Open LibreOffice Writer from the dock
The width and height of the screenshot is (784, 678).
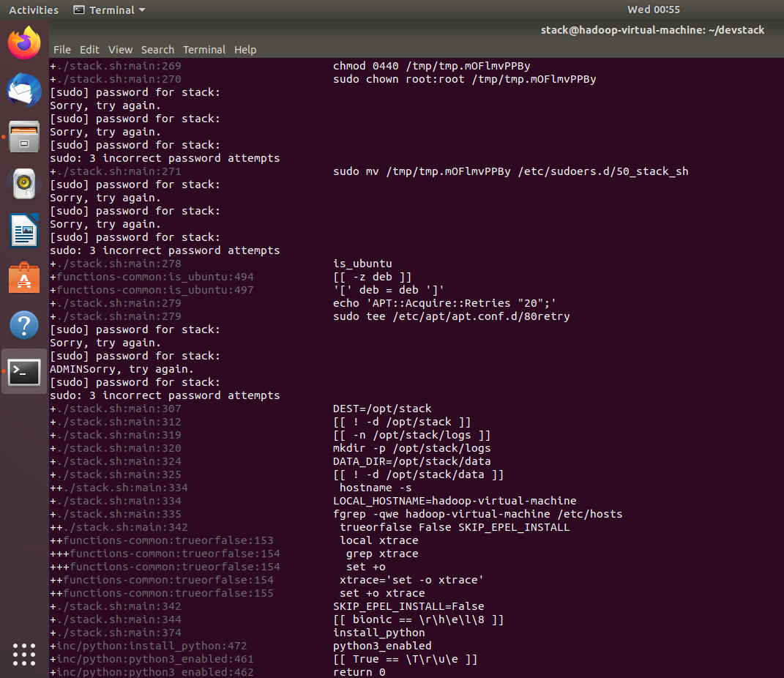pyautogui.click(x=24, y=231)
